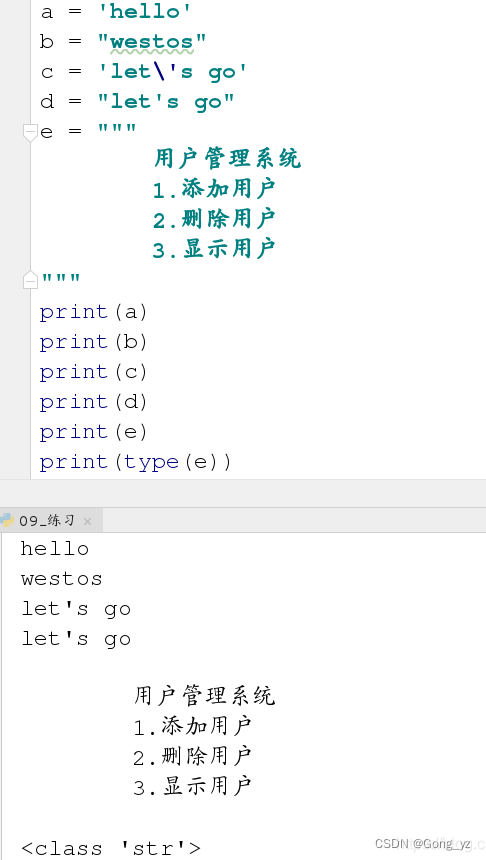
Task: Click the code line a = 'hello'
Action: pyautogui.click(x=116, y=12)
